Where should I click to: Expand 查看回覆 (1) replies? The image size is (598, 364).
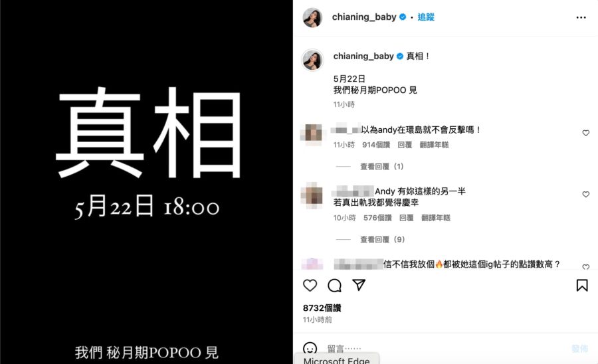pos(382,167)
